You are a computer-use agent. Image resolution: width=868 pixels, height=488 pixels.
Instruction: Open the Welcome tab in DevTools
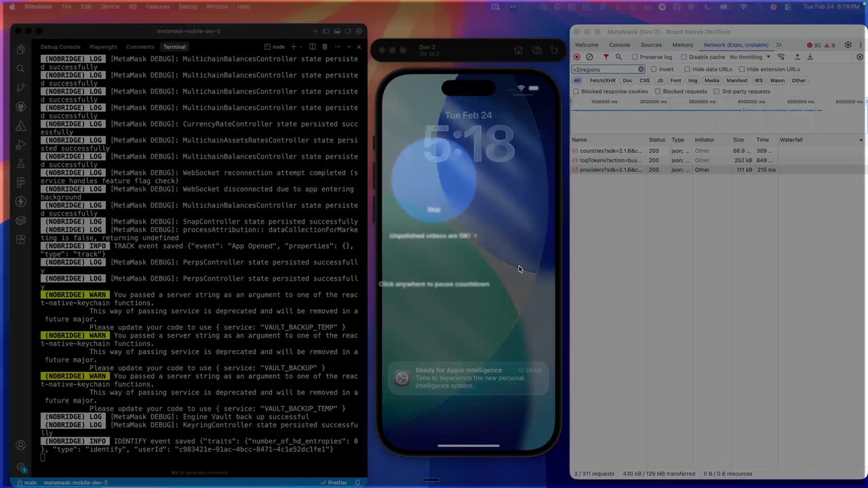coord(587,45)
